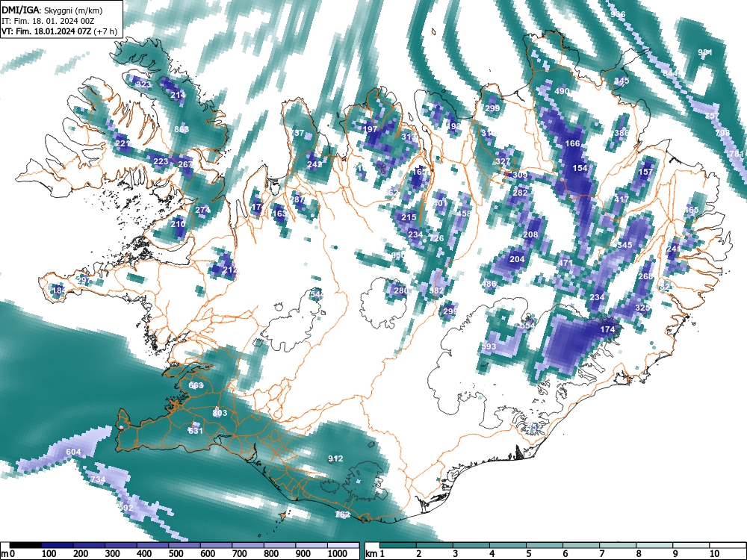
Task: Click visibility value 204 on the map
Action: (517, 259)
